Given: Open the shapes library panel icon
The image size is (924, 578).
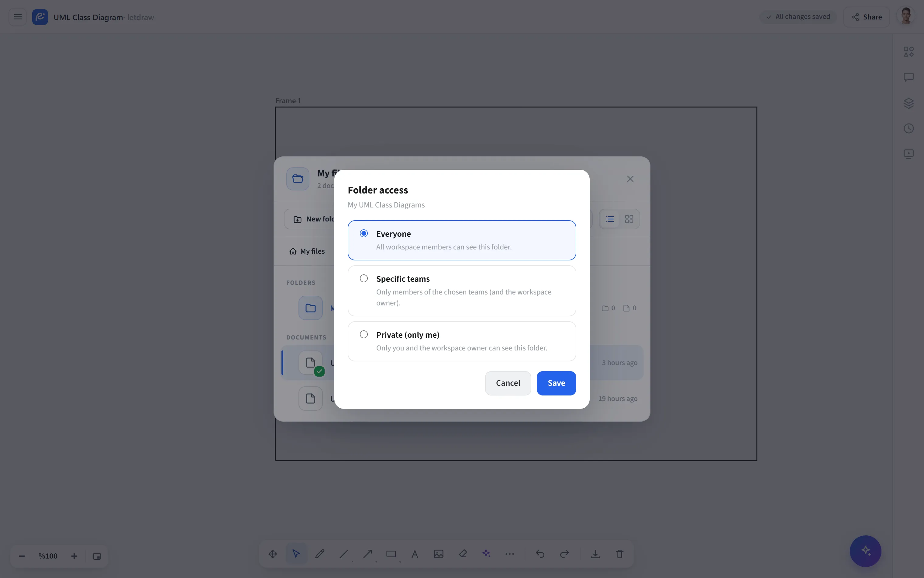Looking at the screenshot, I should pyautogui.click(x=909, y=52).
